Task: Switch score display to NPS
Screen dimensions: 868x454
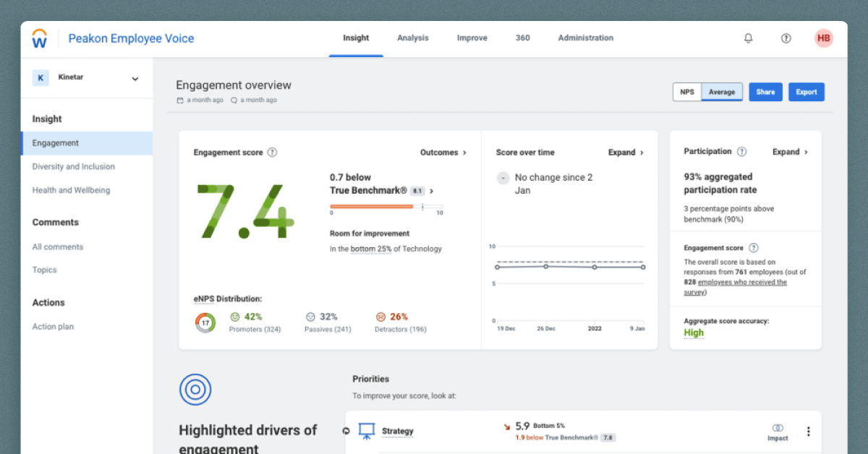Action: coord(687,92)
